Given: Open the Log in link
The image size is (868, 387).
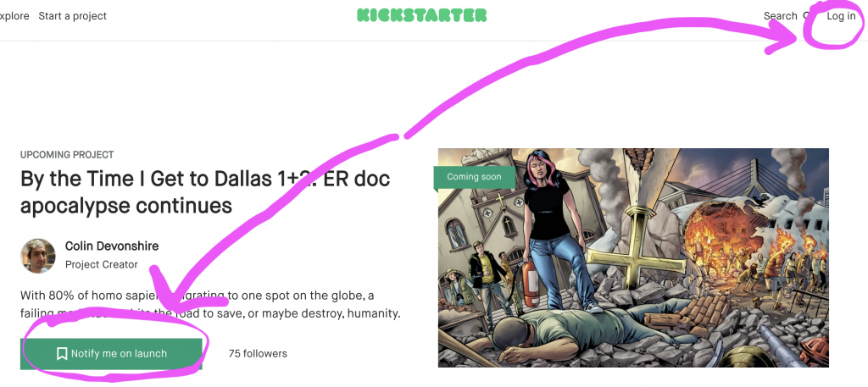Looking at the screenshot, I should (x=841, y=16).
